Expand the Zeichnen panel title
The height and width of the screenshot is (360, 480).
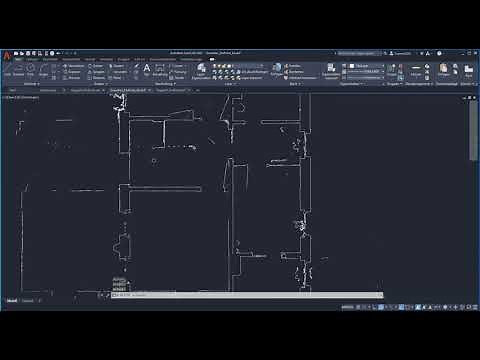coord(32,84)
